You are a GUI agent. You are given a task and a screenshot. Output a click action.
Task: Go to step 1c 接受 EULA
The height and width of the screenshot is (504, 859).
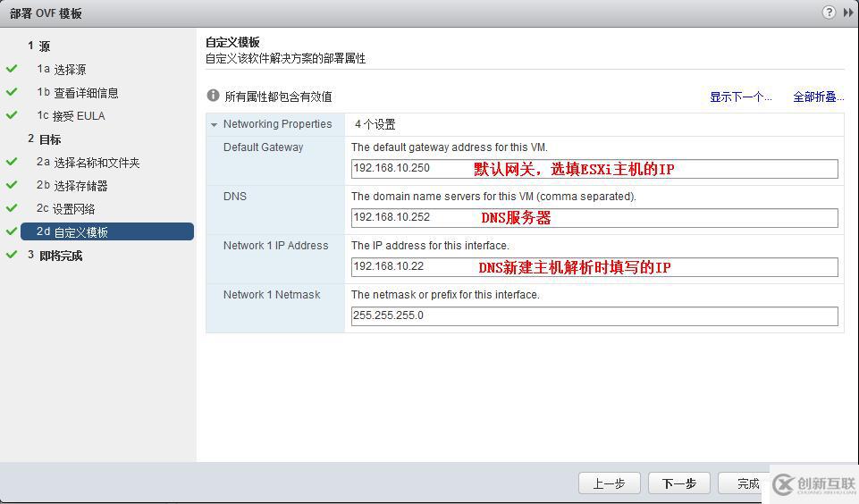(71, 115)
